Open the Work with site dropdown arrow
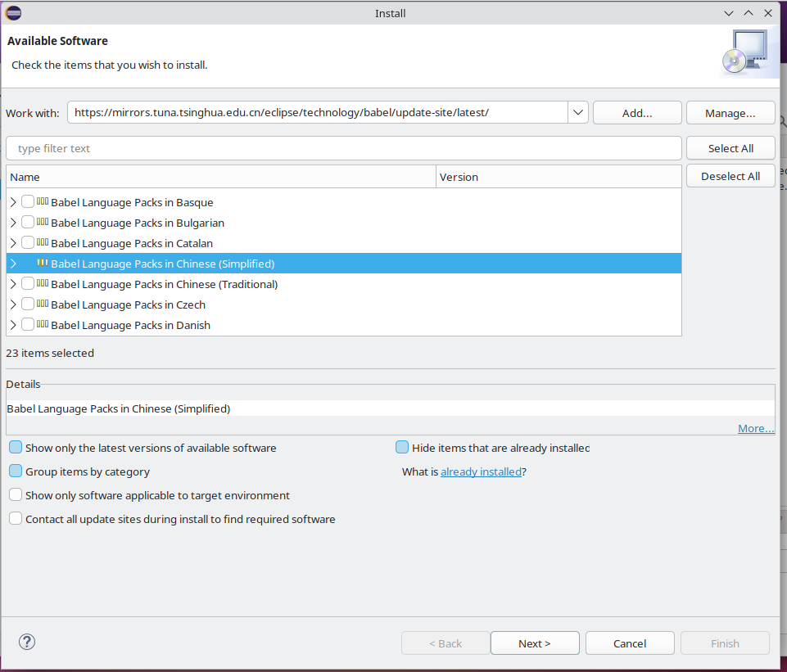The width and height of the screenshot is (787, 672). 577,112
